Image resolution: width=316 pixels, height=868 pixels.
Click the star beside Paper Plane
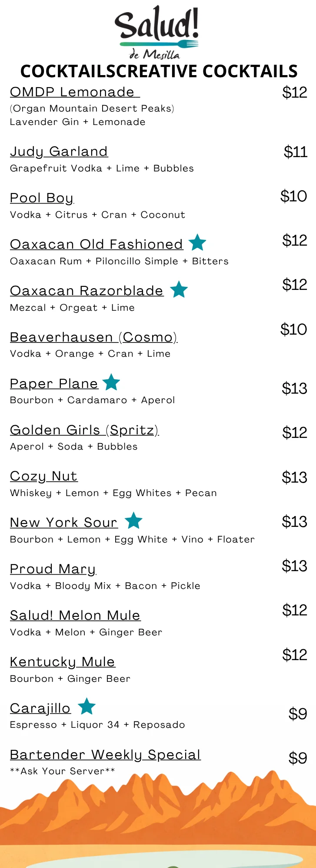(x=111, y=382)
